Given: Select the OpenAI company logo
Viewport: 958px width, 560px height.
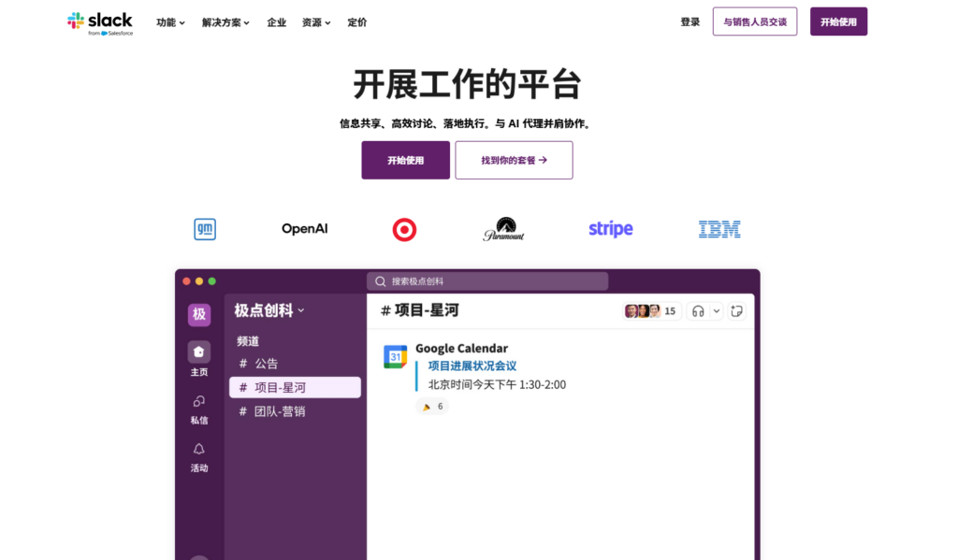Looking at the screenshot, I should point(303,228).
